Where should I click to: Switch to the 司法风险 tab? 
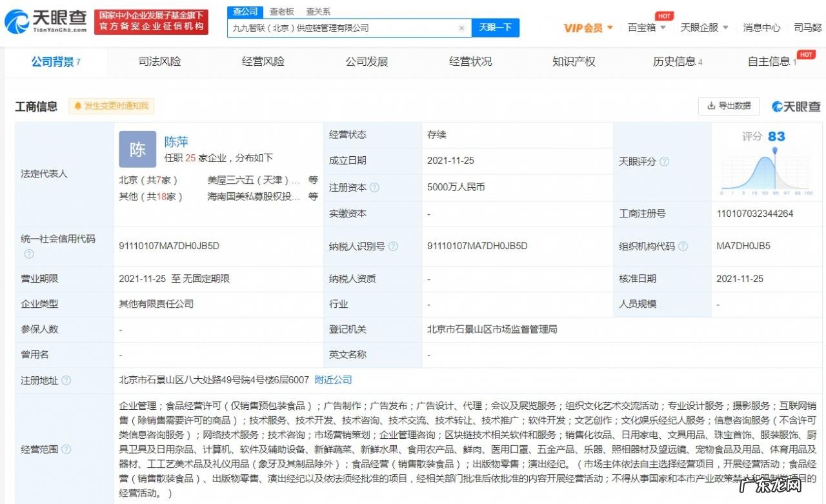click(x=159, y=62)
